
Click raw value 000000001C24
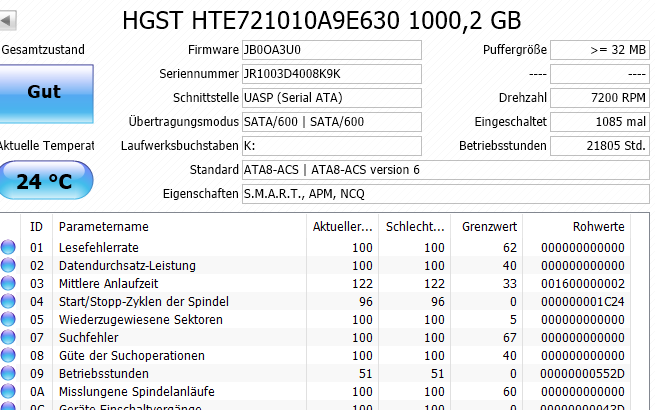tap(583, 301)
